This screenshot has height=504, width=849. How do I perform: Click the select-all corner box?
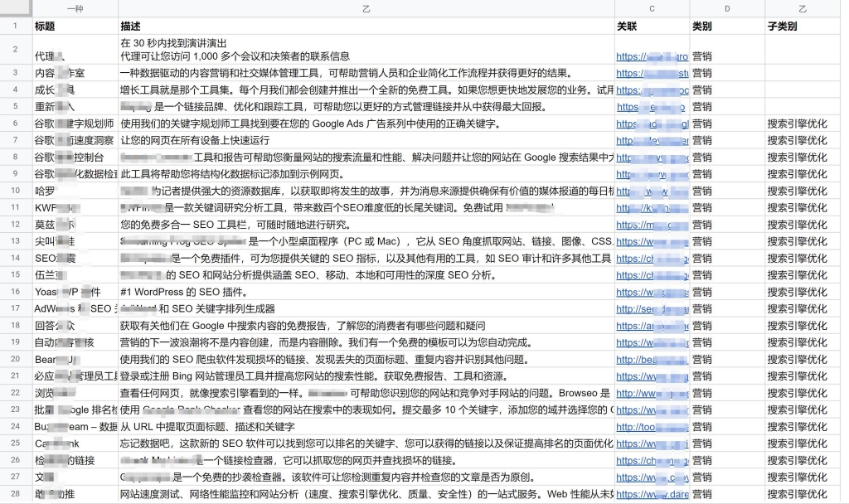click(x=16, y=8)
